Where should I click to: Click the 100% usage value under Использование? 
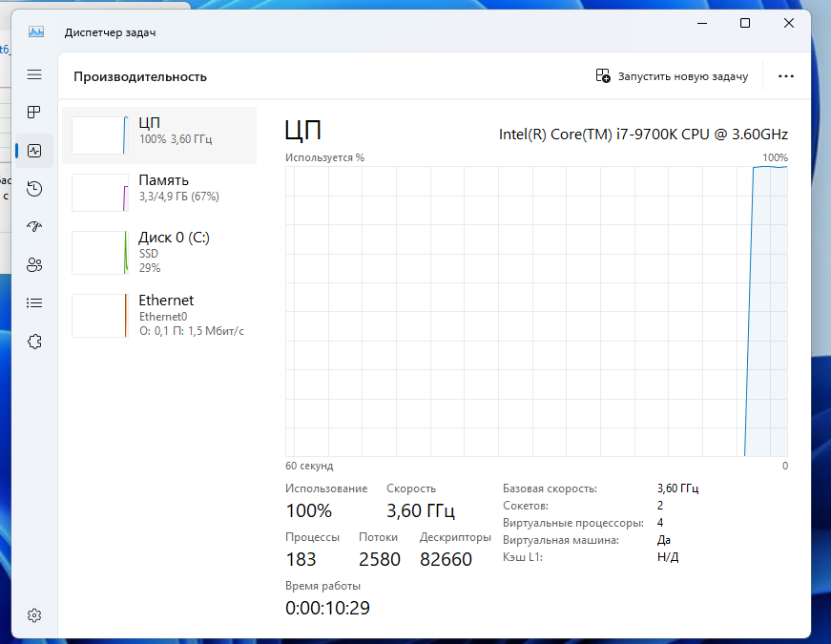click(x=309, y=511)
